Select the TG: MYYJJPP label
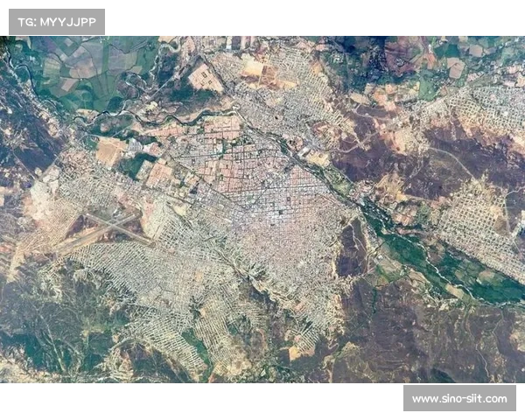525x420 pixels. coord(57,22)
